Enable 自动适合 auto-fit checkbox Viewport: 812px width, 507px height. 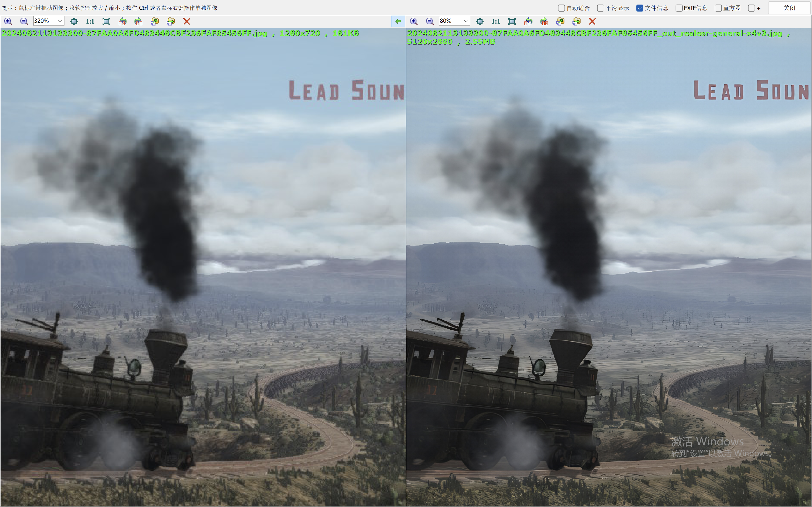(x=561, y=8)
